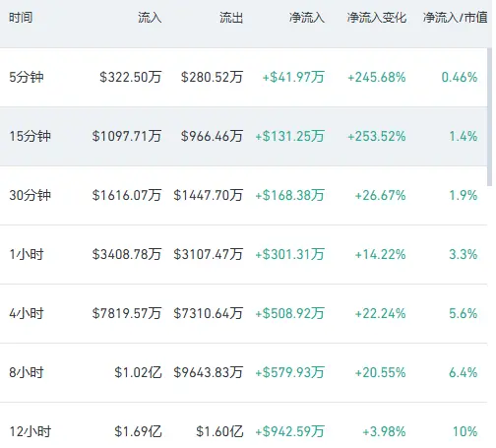Click net inflow +$942.59万
The width and height of the screenshot is (496, 448).
pos(289,431)
